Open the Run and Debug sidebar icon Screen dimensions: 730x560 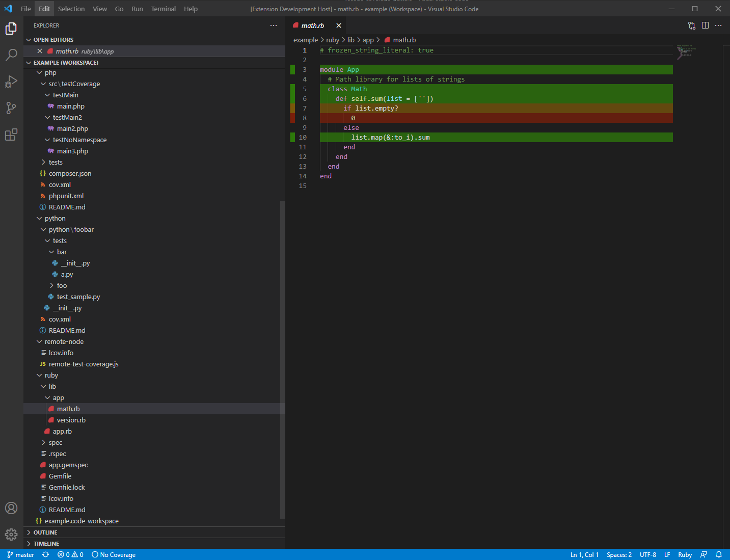pyautogui.click(x=11, y=82)
